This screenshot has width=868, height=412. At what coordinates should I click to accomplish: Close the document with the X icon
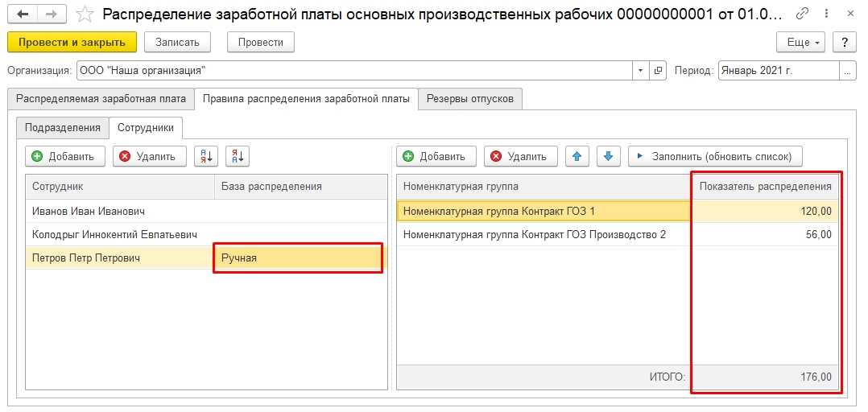point(851,14)
